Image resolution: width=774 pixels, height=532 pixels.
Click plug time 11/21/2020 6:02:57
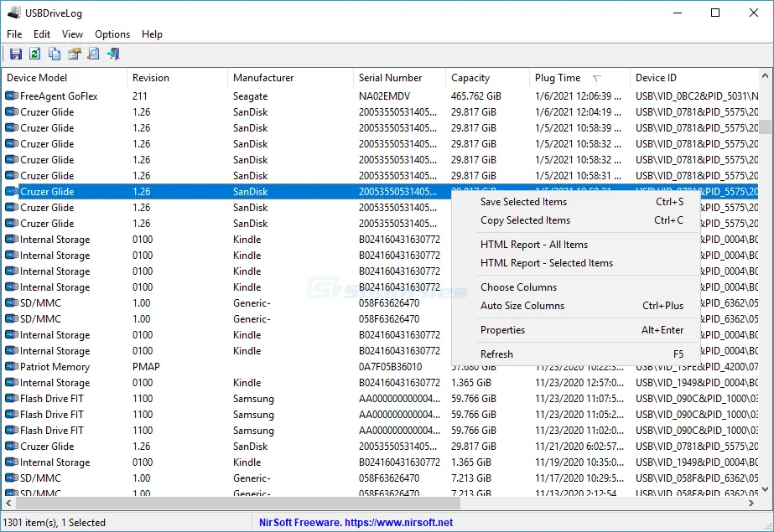click(579, 447)
